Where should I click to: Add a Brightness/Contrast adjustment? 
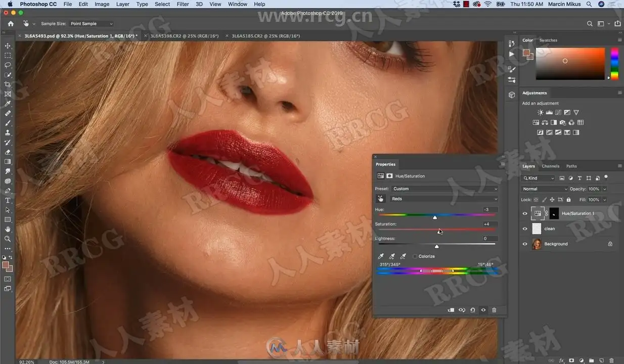pyautogui.click(x=540, y=112)
